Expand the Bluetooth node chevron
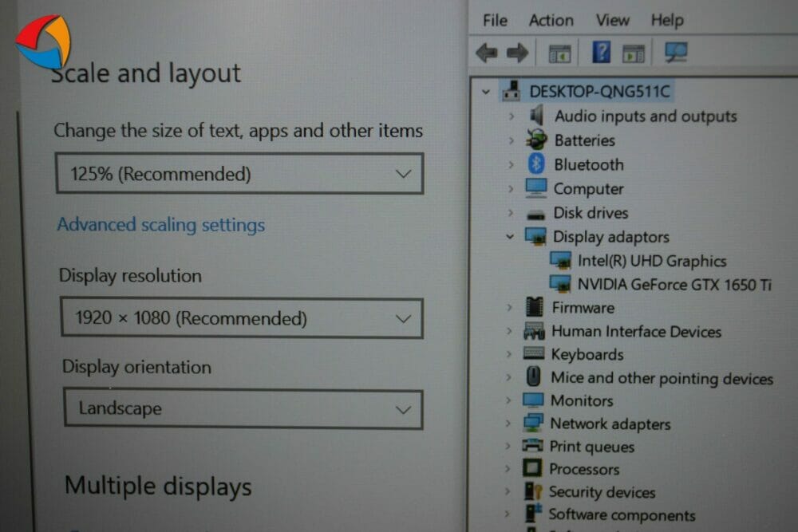Screen dimensions: 798x532 pos(511,164)
